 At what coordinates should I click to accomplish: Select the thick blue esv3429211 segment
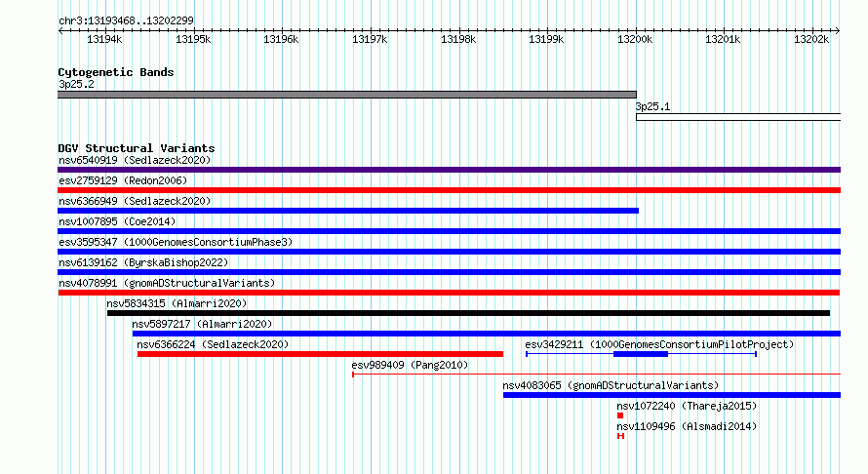tap(641, 354)
